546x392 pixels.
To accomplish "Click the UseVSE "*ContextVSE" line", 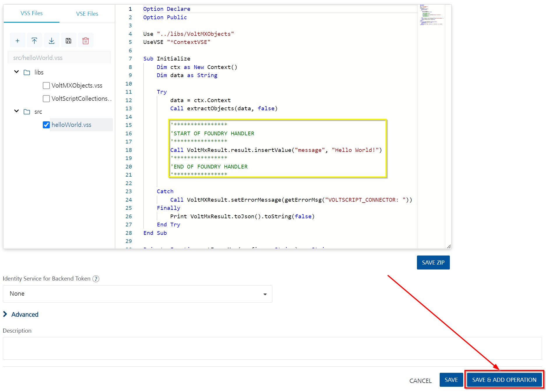I will (177, 42).
